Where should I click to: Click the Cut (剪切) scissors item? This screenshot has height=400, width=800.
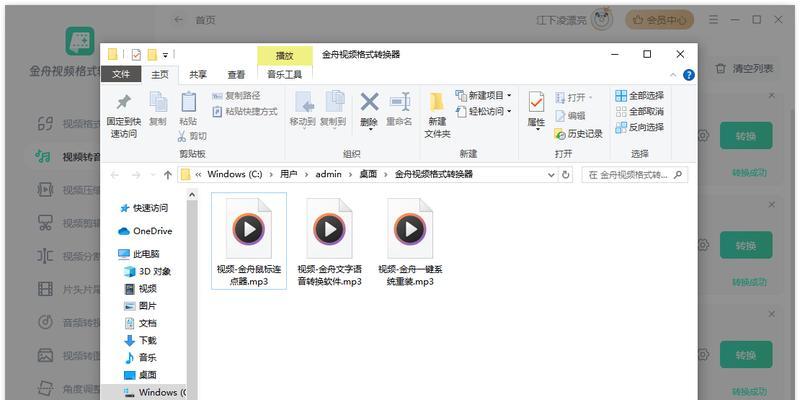click(x=192, y=136)
